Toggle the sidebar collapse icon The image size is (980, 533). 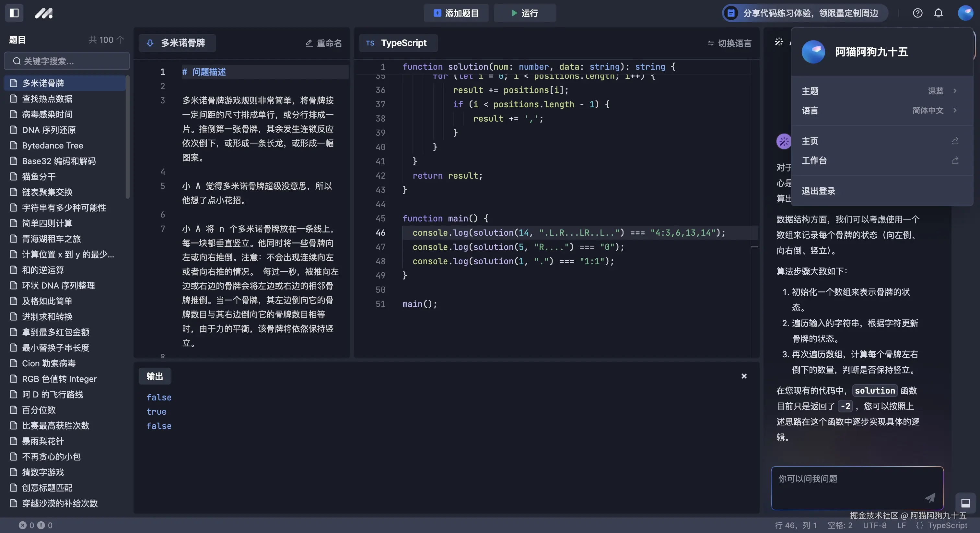pos(14,13)
